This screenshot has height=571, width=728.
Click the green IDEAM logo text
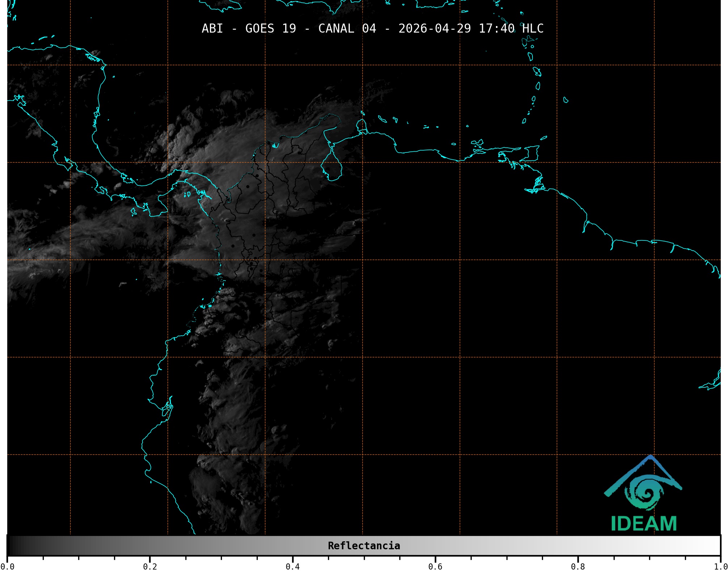click(644, 524)
